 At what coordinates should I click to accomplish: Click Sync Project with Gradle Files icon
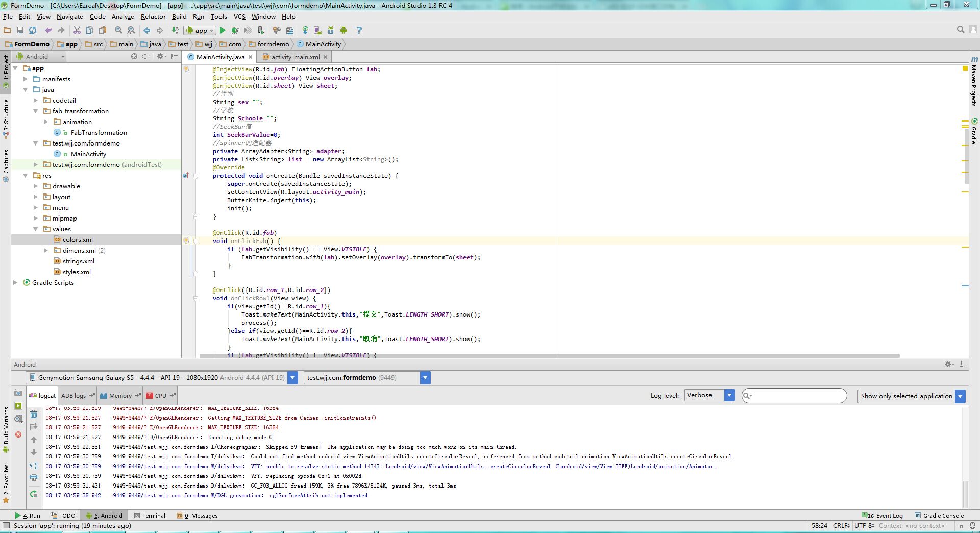tap(305, 30)
